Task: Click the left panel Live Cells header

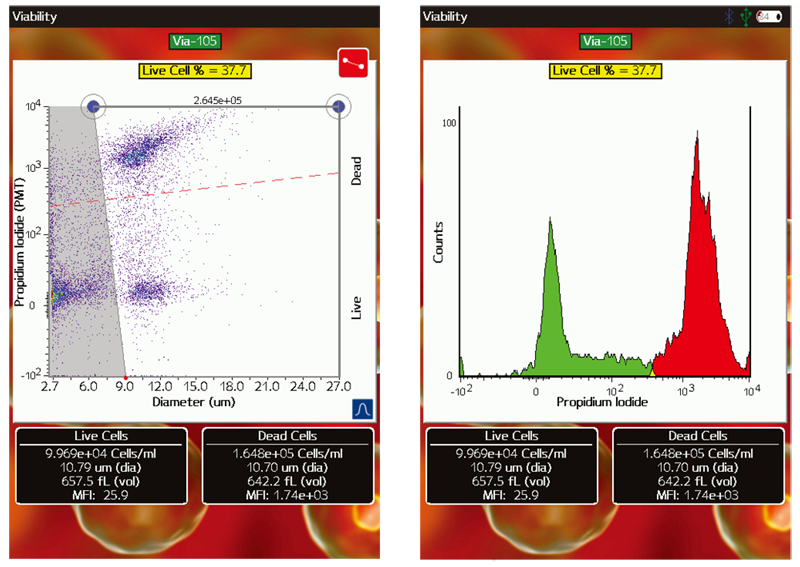Action: (x=101, y=436)
